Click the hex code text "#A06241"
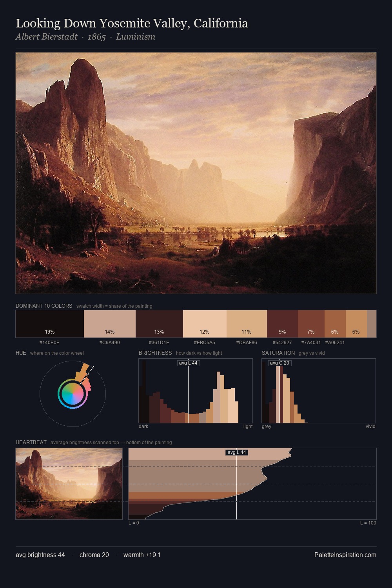This screenshot has width=392, height=588. (x=335, y=343)
